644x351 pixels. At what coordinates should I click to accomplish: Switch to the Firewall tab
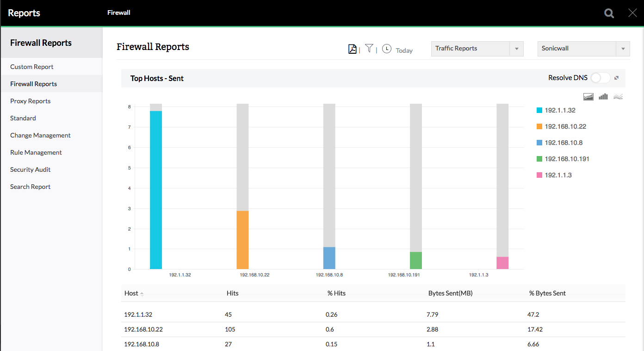(118, 13)
